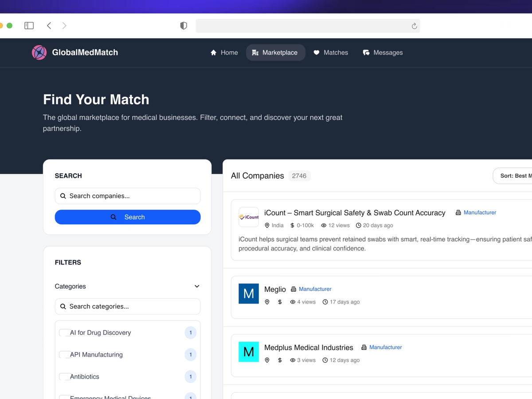
Task: Check the AI for Drug Discovery category
Action: 64,332
